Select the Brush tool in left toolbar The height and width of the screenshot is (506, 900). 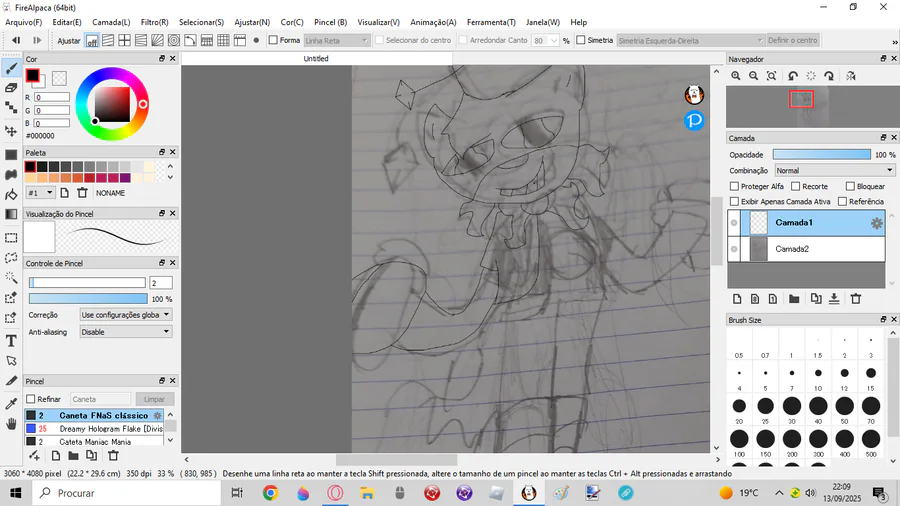click(11, 68)
